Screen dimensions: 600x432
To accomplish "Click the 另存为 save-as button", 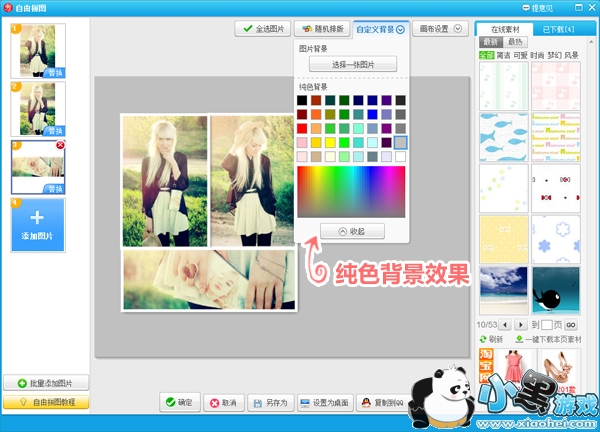I will click(x=271, y=403).
